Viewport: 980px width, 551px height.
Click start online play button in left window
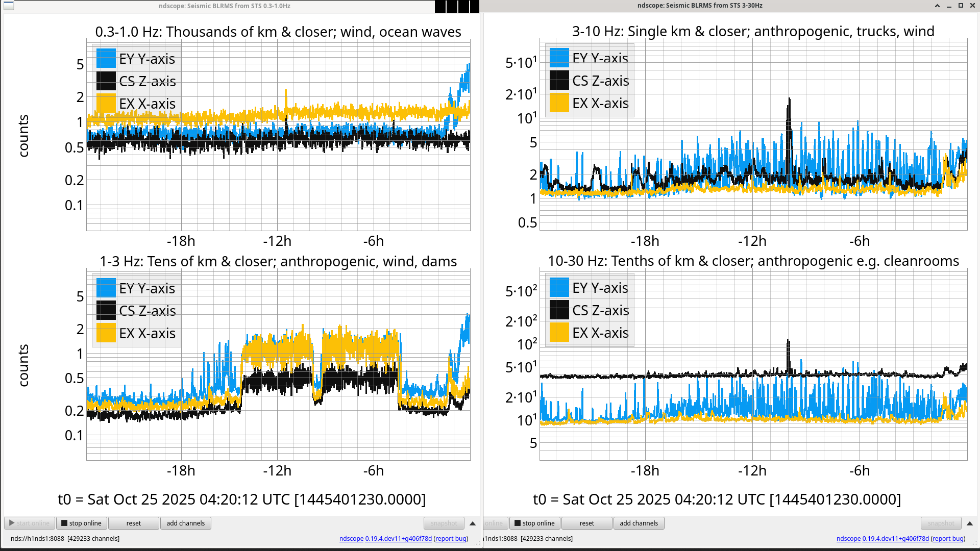coord(30,523)
